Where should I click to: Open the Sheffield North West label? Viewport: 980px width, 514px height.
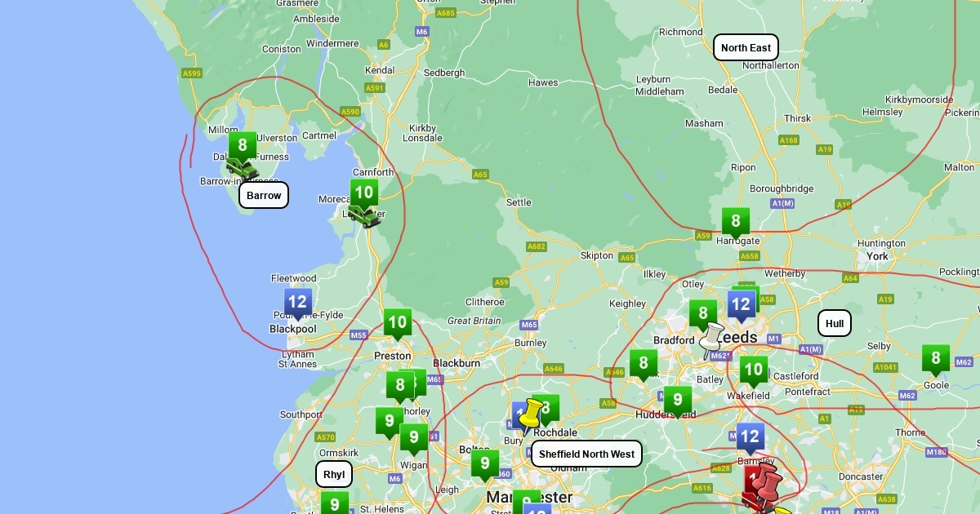pos(586,454)
